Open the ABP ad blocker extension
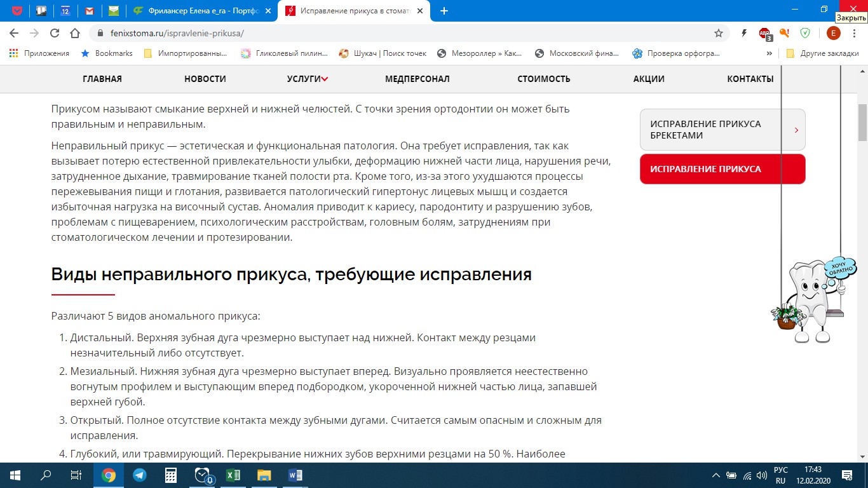The width and height of the screenshot is (868, 488). pyautogui.click(x=765, y=33)
